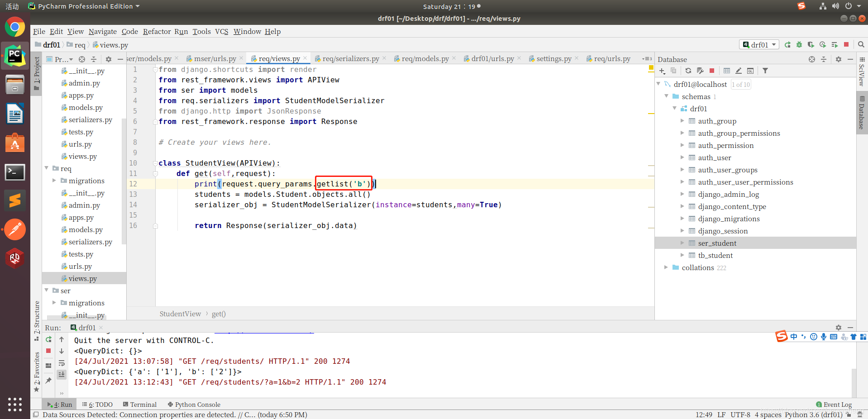Add a new data source in Database panel

coord(662,71)
